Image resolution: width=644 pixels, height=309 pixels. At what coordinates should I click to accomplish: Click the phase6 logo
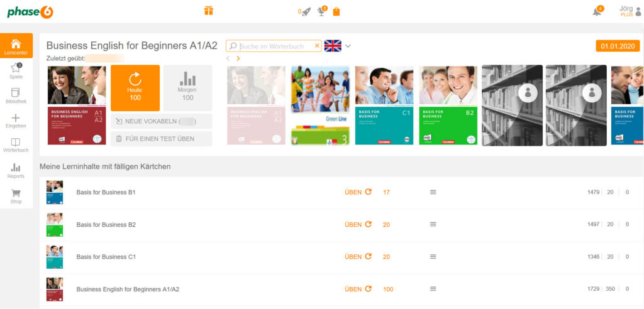(30, 12)
